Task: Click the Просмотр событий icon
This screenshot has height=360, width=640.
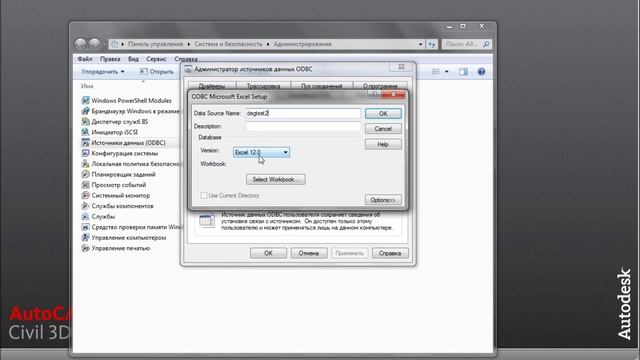Action: pyautogui.click(x=85, y=185)
